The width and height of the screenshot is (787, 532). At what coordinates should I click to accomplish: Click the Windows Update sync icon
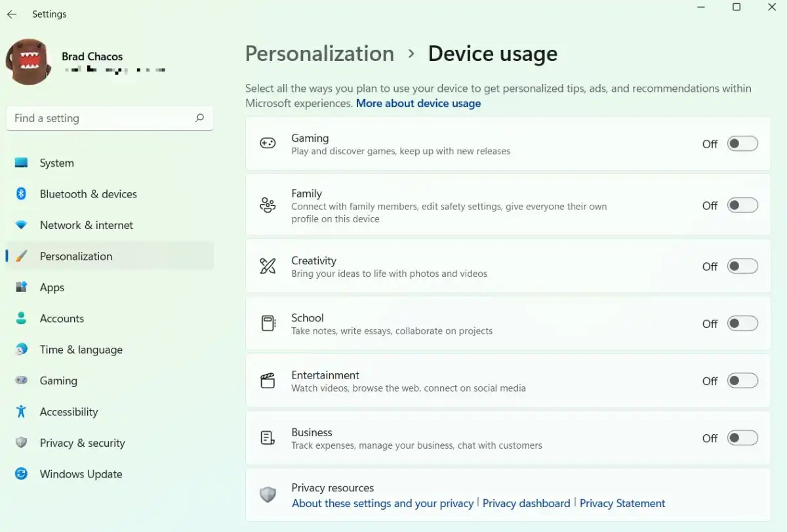(21, 474)
